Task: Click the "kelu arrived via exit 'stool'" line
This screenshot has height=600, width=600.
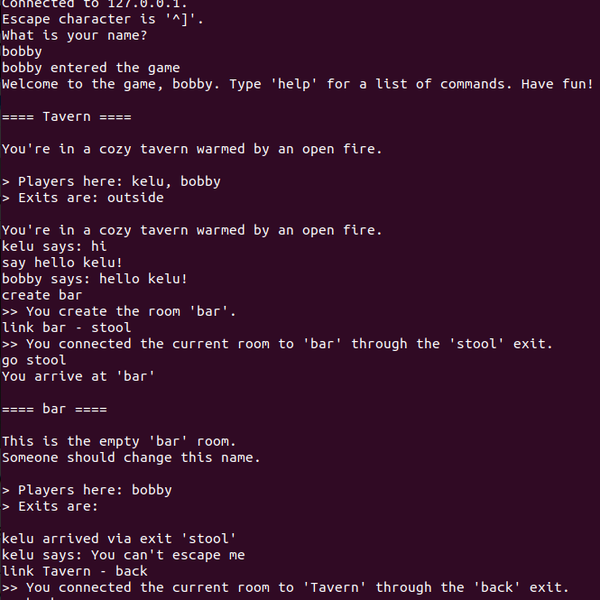Action: coord(119,539)
